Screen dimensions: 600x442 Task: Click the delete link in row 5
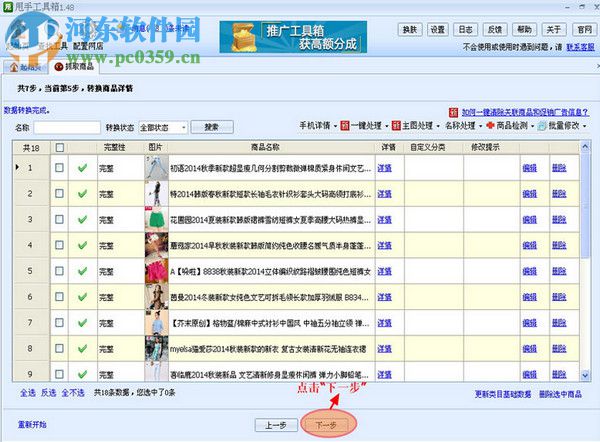559,271
